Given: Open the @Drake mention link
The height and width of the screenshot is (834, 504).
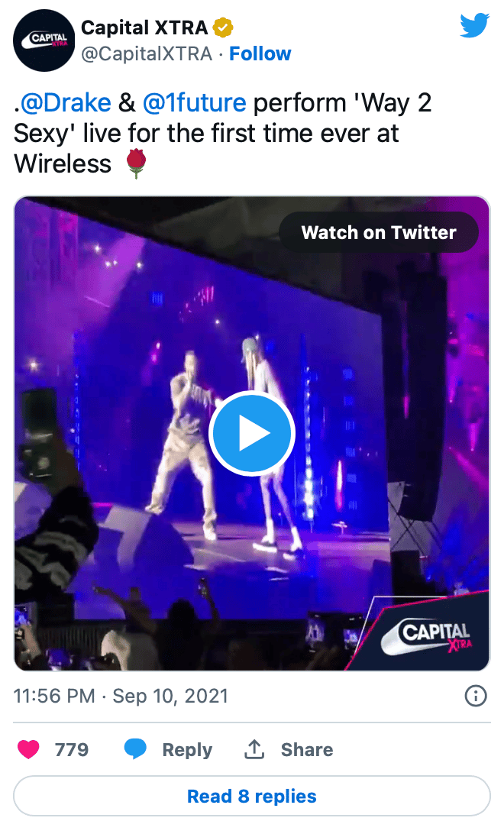Looking at the screenshot, I should (x=66, y=102).
